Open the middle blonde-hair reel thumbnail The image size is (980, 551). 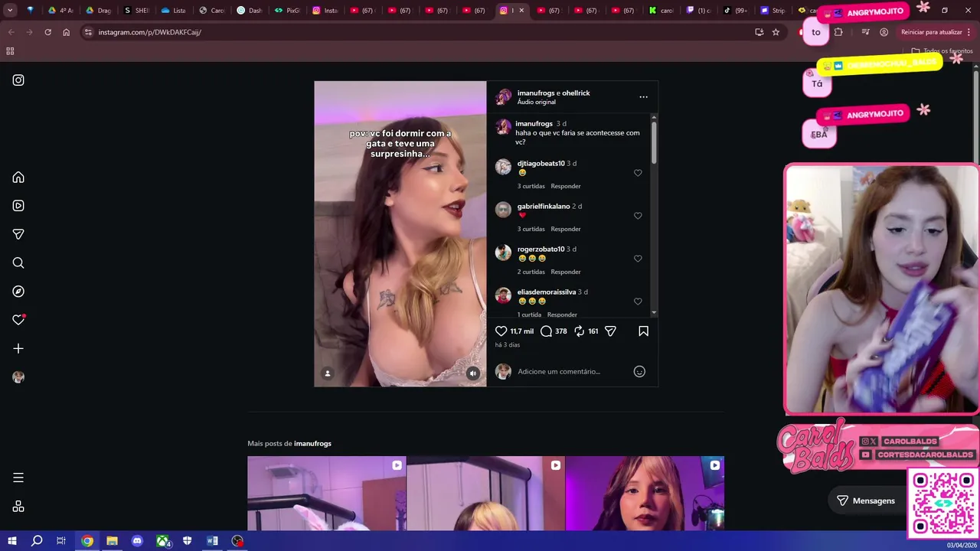point(486,494)
